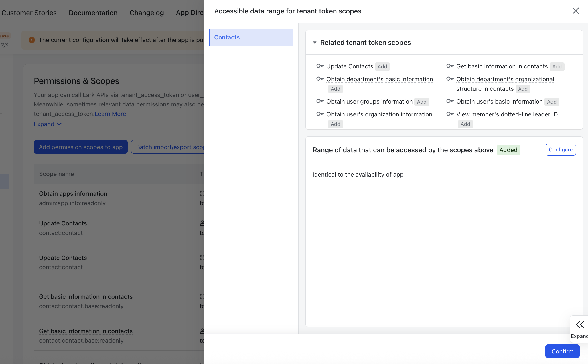The height and width of the screenshot is (364, 588).
Task: Expand the Permissions & Scopes description text
Action: click(x=48, y=124)
